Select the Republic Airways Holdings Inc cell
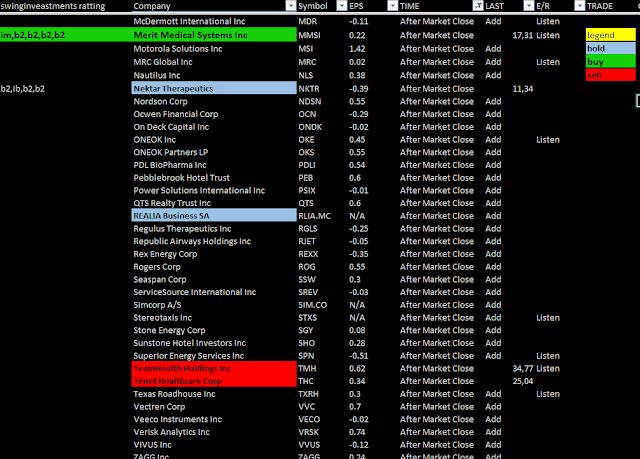This screenshot has width=640, height=459. tap(192, 241)
